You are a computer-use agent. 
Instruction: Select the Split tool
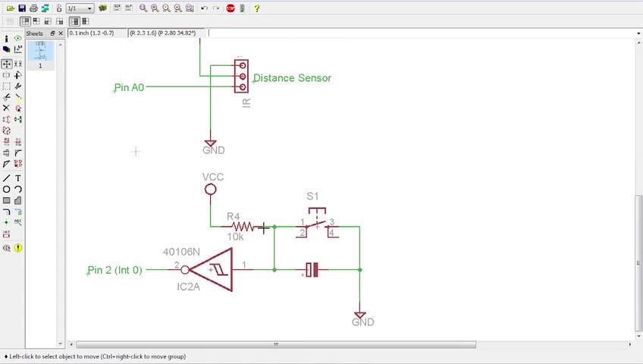pyautogui.click(x=6, y=164)
